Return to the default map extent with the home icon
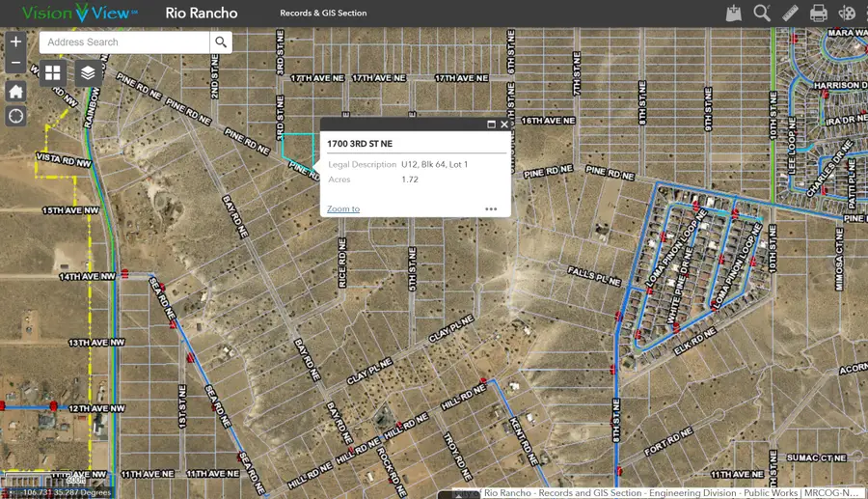The width and height of the screenshot is (868, 499). pyautogui.click(x=15, y=92)
